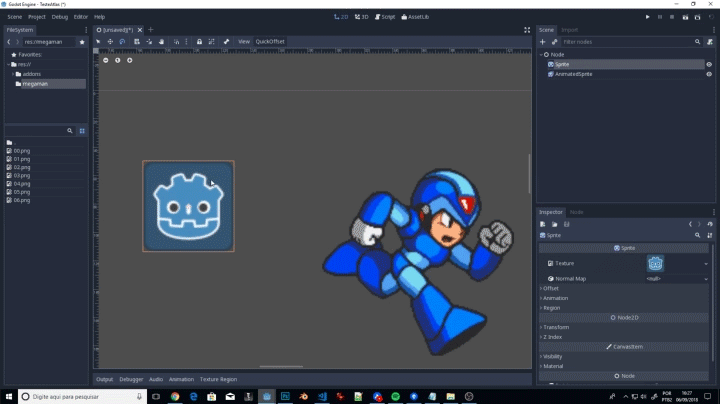Expand the Transform section
This screenshot has width=720, height=404.
(x=555, y=327)
